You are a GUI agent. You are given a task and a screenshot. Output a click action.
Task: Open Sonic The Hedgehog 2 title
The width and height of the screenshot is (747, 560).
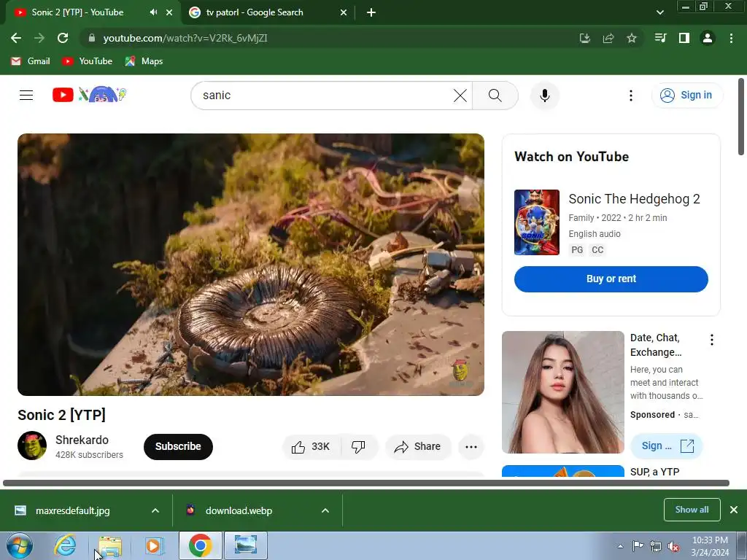click(634, 199)
